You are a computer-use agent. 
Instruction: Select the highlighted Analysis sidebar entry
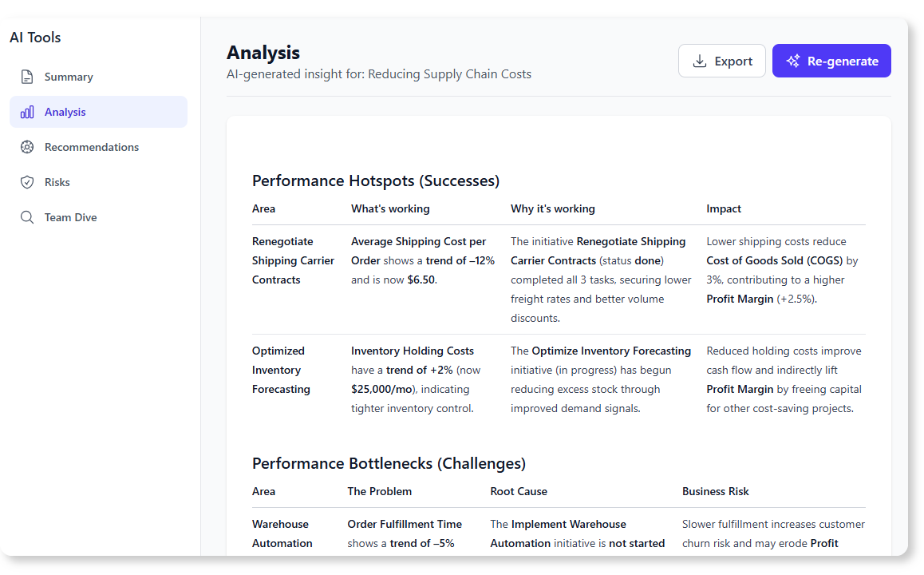[98, 112]
